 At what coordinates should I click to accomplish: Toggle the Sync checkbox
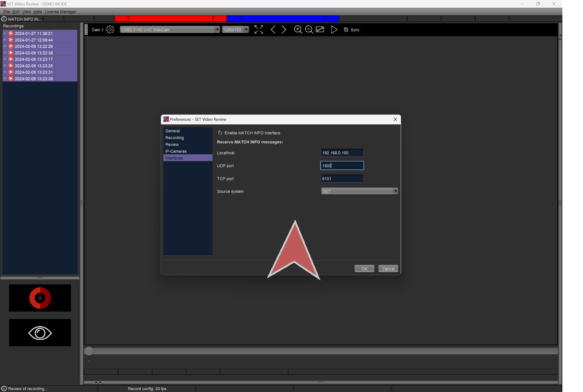(346, 29)
